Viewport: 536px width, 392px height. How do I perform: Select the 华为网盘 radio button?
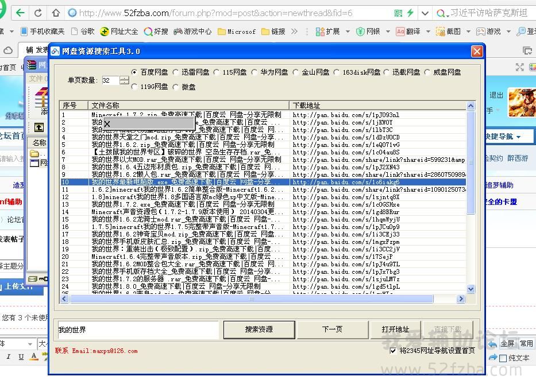[254, 72]
